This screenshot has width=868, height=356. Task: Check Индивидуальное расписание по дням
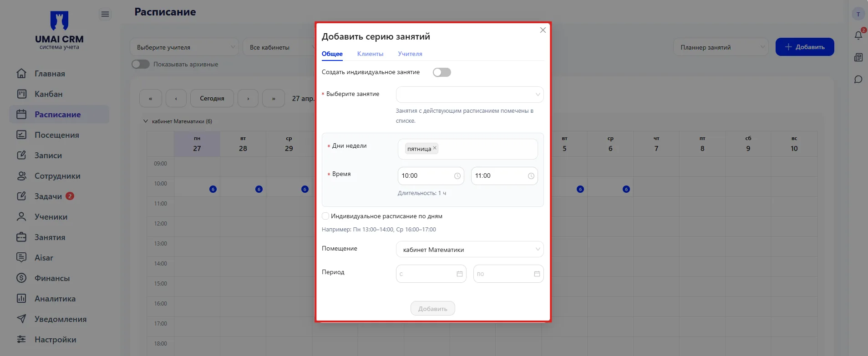click(325, 216)
